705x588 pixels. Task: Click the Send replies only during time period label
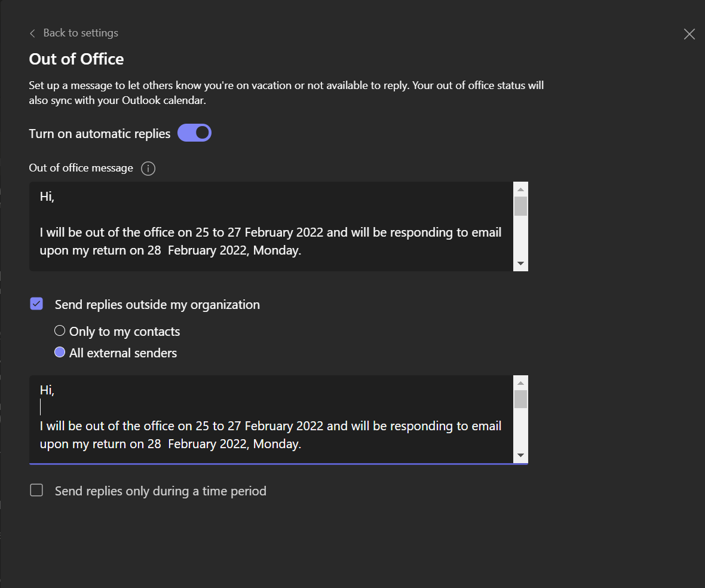[x=160, y=491]
